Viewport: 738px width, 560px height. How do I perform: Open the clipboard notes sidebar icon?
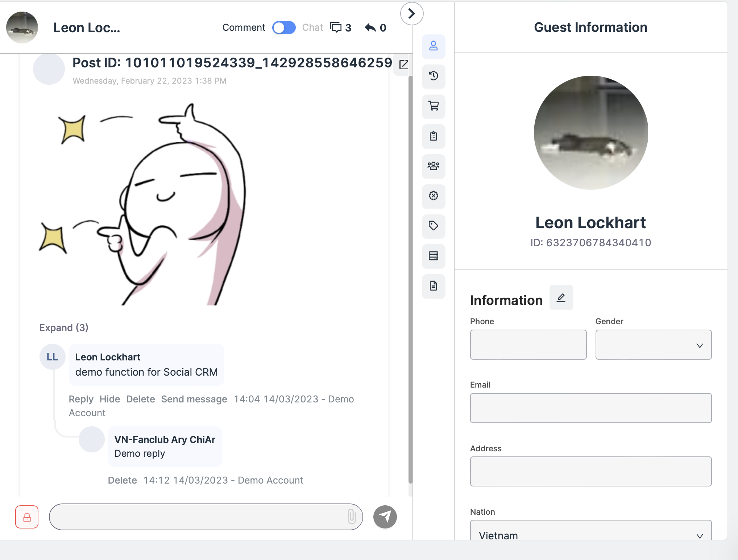pyautogui.click(x=433, y=136)
